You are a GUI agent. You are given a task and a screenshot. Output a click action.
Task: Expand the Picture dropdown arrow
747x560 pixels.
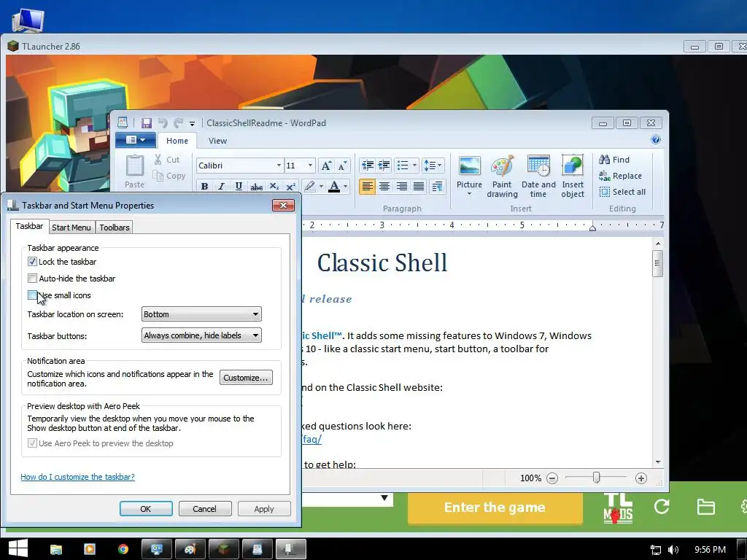[469, 194]
